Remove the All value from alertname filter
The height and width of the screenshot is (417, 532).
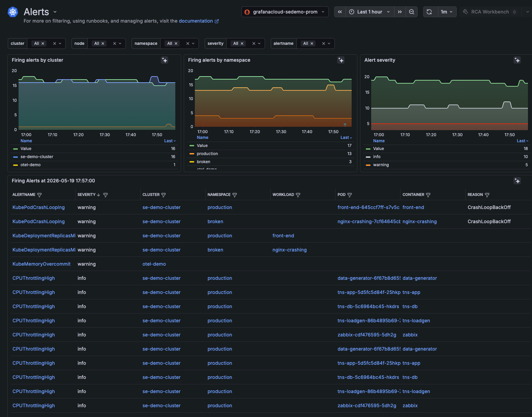coord(312,43)
